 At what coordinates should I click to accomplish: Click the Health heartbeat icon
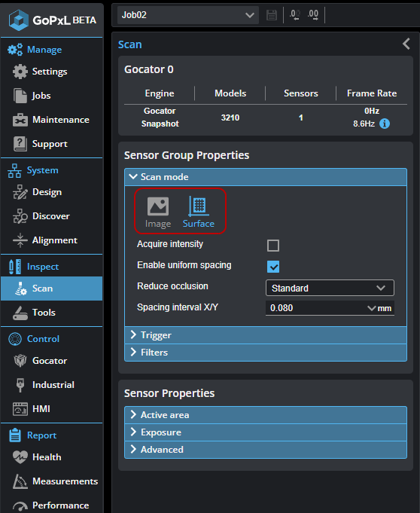coord(20,457)
